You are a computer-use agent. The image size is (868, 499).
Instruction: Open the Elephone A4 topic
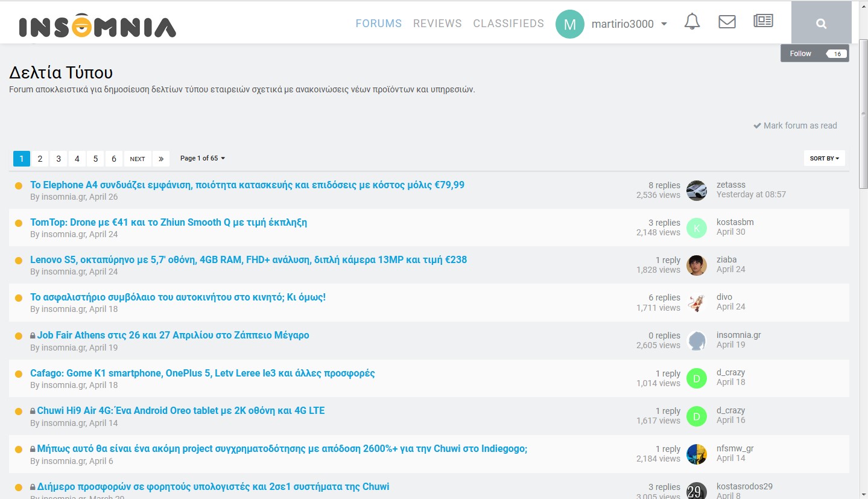[x=247, y=185]
